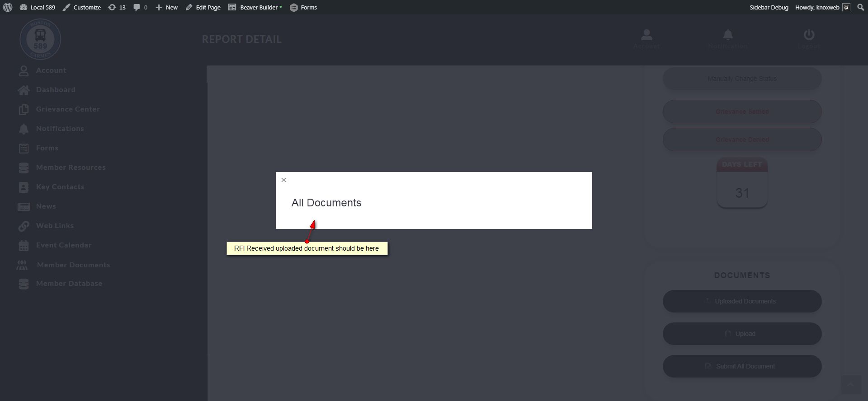The height and width of the screenshot is (401, 868).
Task: Click the Forms sidebar icon
Action: (24, 149)
